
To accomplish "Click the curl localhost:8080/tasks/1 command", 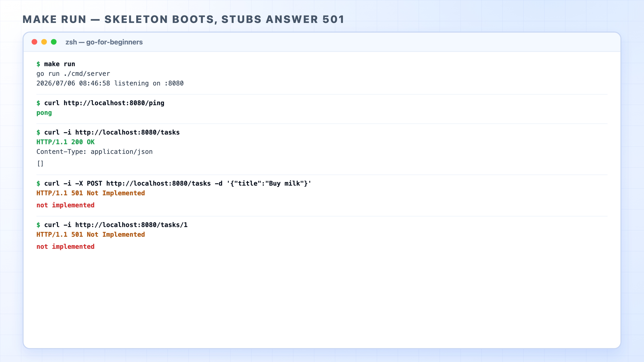I will 112,225.
